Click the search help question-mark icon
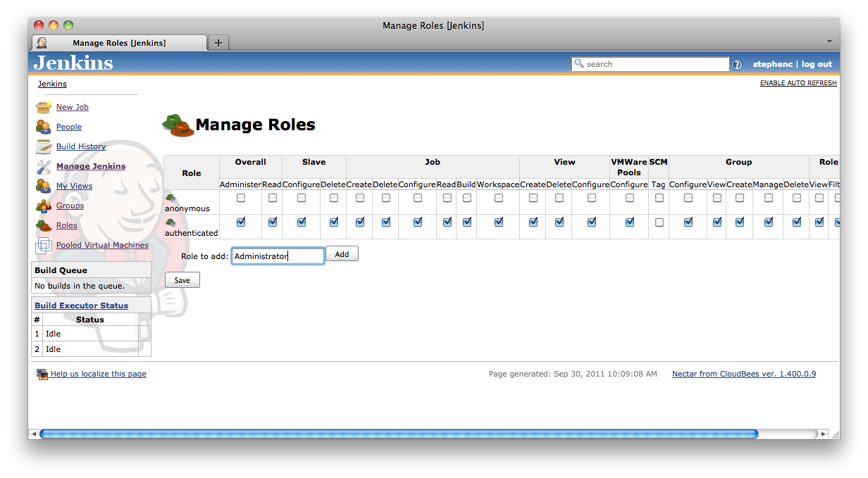868x478 pixels. click(x=737, y=64)
